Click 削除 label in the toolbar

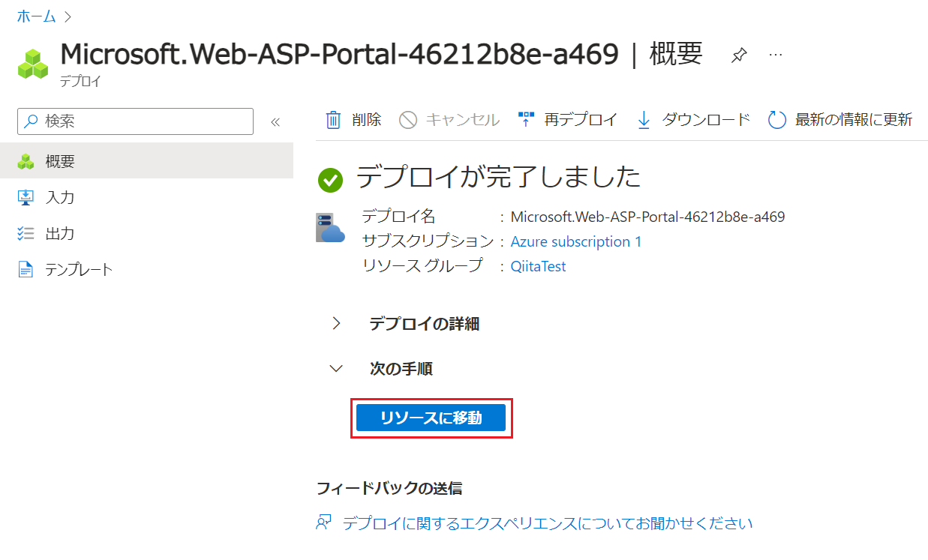point(366,119)
